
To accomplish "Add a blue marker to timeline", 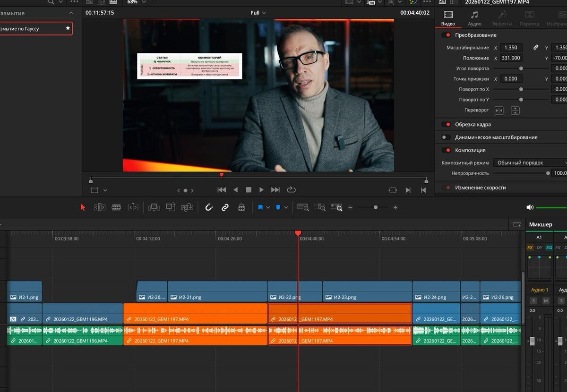I will [278, 207].
